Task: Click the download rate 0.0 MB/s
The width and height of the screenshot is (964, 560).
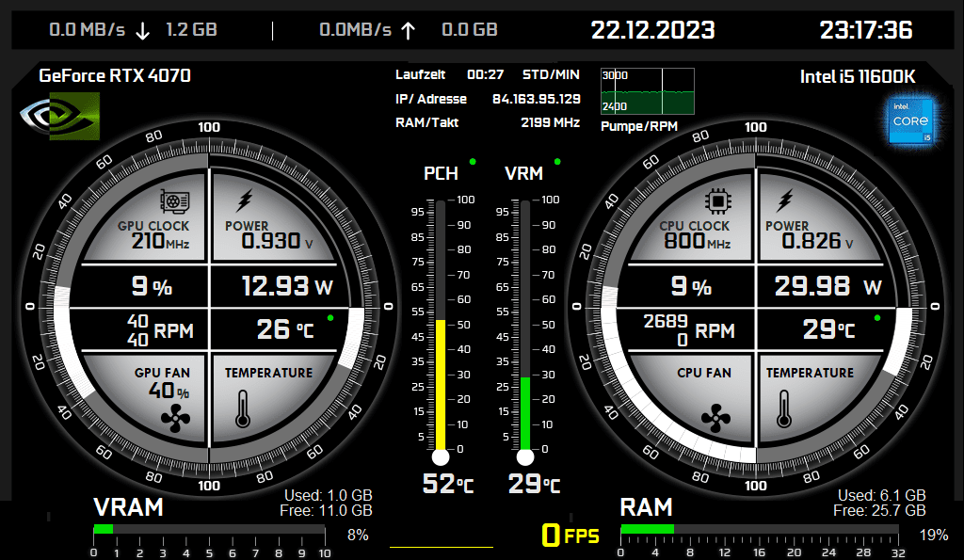Action: pyautogui.click(x=88, y=29)
